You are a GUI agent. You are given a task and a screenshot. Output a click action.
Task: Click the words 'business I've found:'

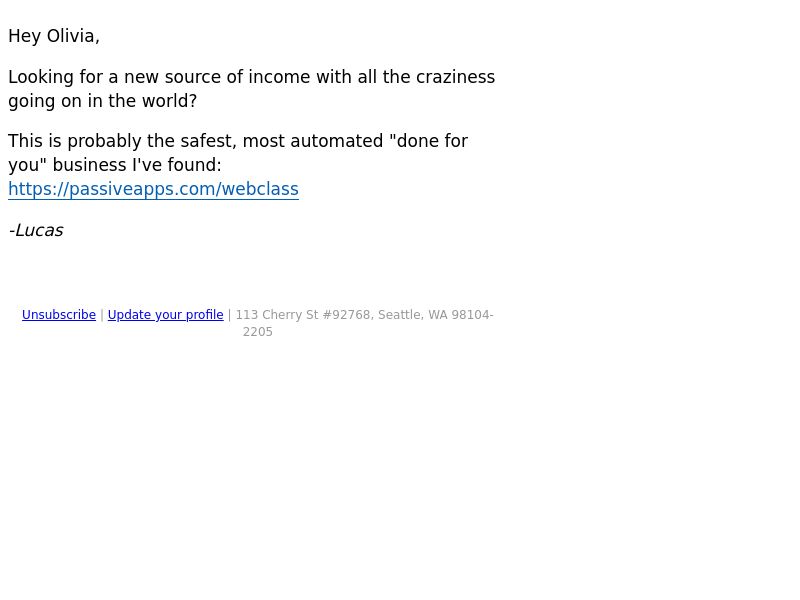coord(137,165)
